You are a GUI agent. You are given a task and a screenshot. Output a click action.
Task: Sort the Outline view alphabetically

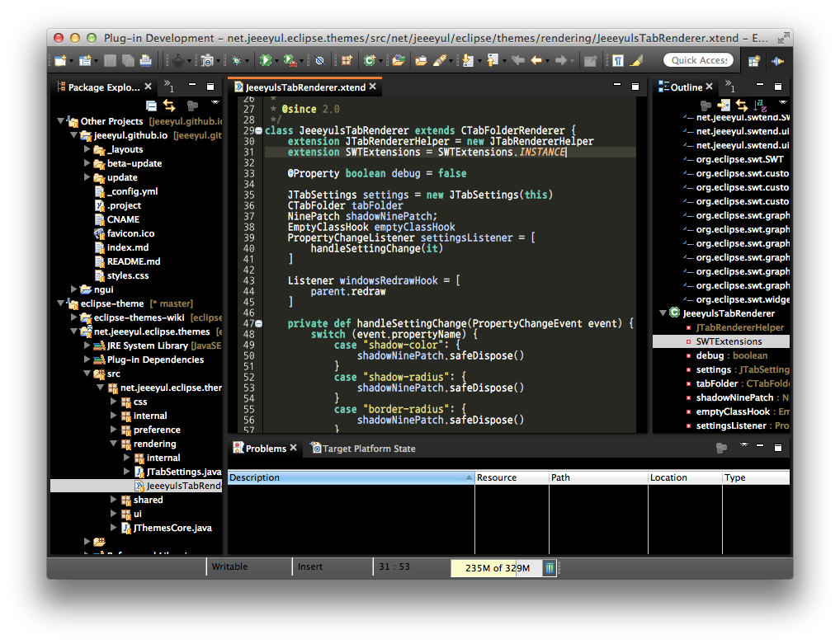tap(760, 106)
